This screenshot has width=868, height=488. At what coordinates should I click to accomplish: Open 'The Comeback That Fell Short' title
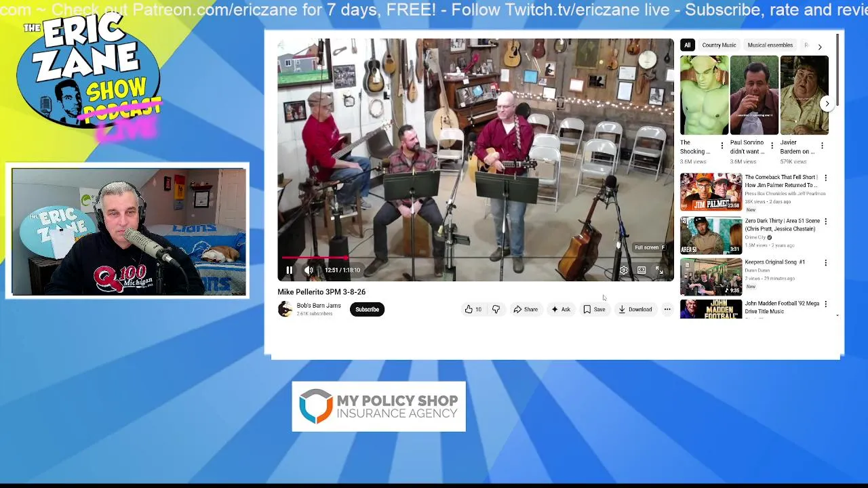tap(781, 181)
